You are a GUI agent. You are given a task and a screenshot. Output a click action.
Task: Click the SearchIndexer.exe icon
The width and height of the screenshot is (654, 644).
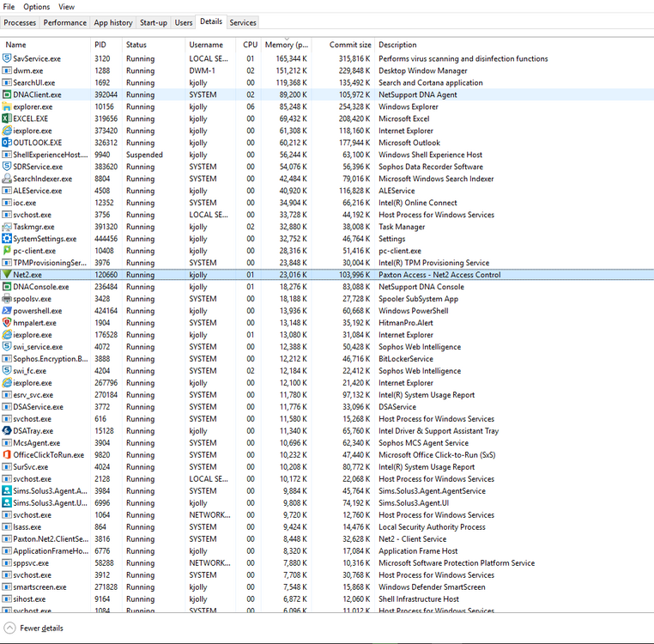click(7, 179)
